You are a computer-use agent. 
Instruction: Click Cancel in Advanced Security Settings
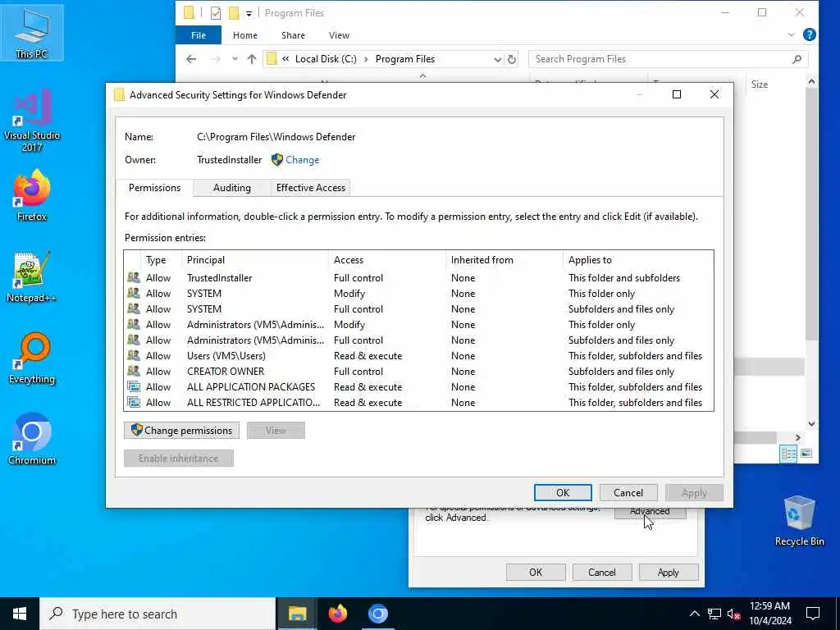click(628, 493)
